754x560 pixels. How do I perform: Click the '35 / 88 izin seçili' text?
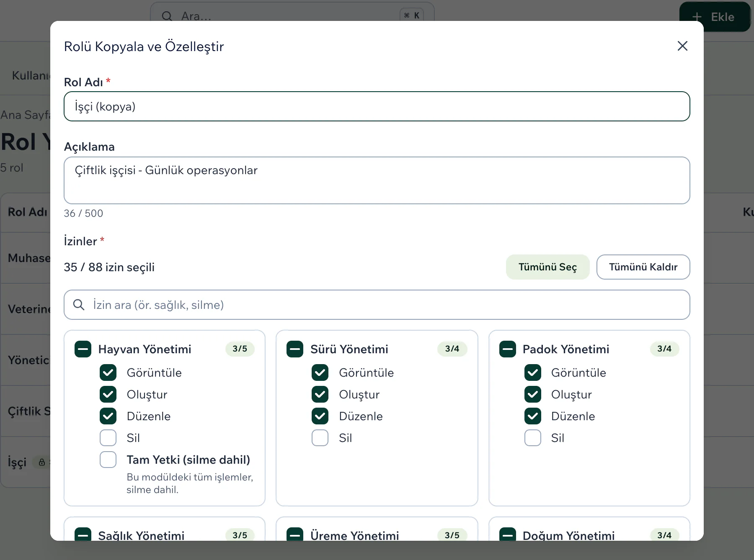coord(109,267)
